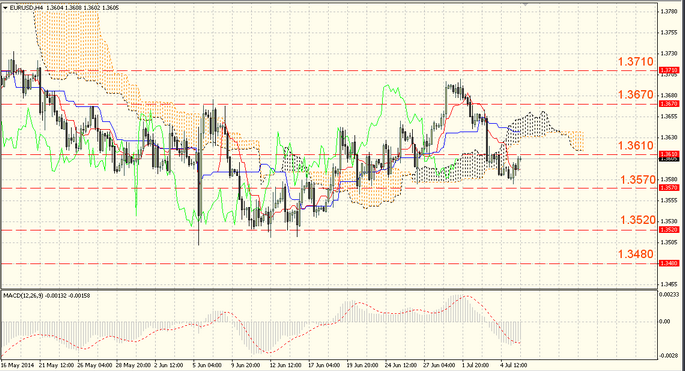
Task: Click the 0.00233 value on MACD scale
Action: point(669,295)
